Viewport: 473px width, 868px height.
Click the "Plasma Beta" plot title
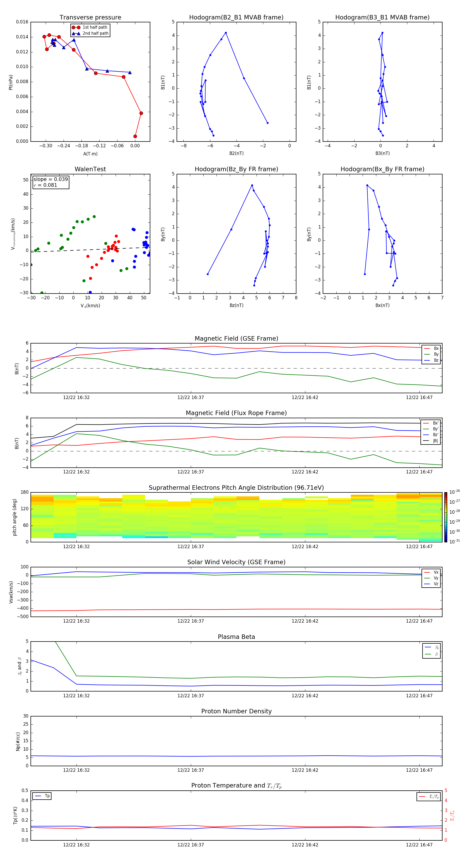point(236,637)
